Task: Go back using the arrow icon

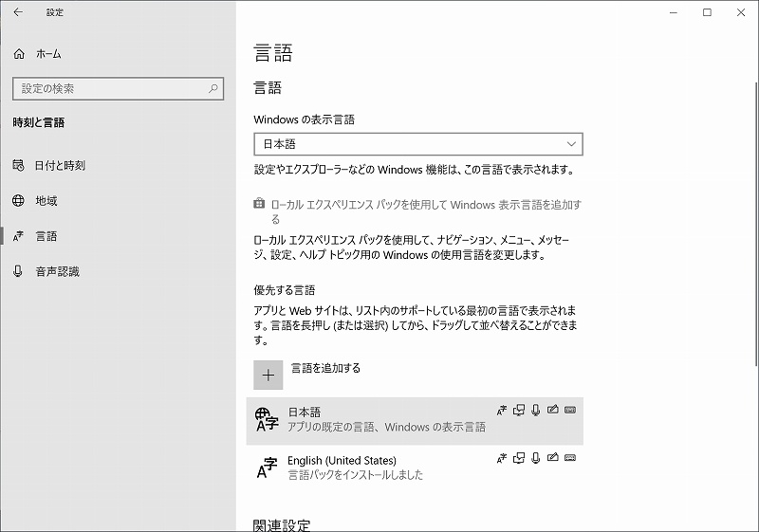Action: (x=18, y=12)
